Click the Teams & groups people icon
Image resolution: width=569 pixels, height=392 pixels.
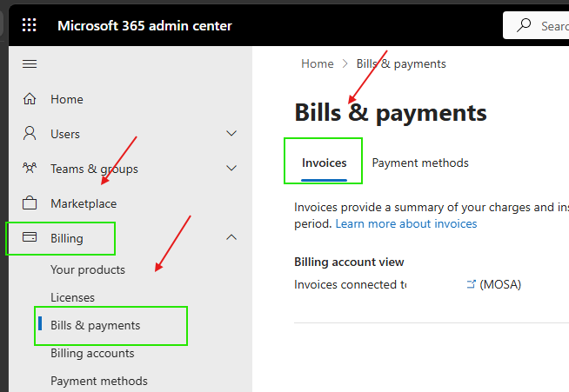click(30, 169)
